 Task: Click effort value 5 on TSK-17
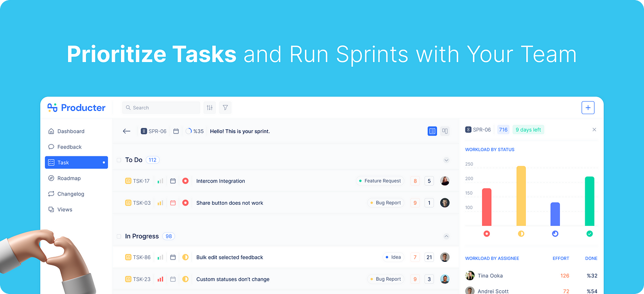(429, 181)
